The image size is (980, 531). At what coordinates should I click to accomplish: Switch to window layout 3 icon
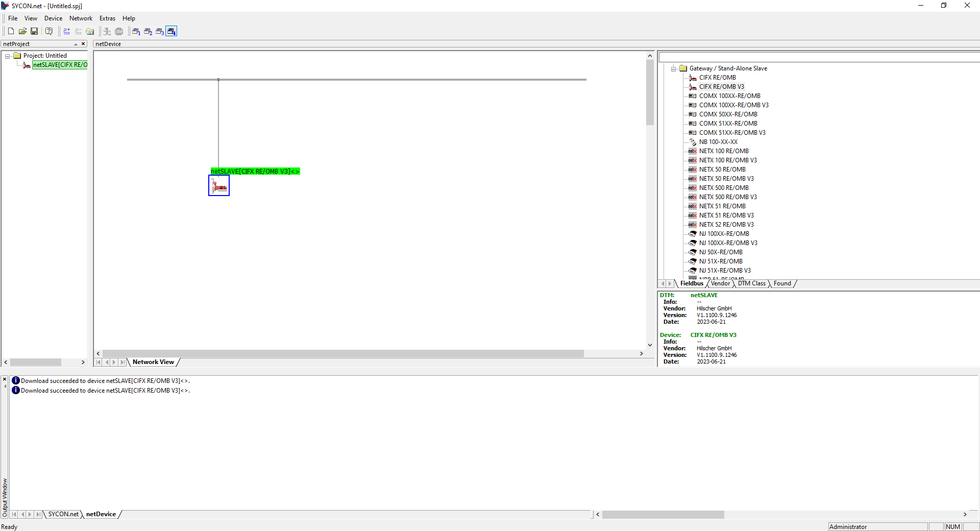tap(160, 31)
